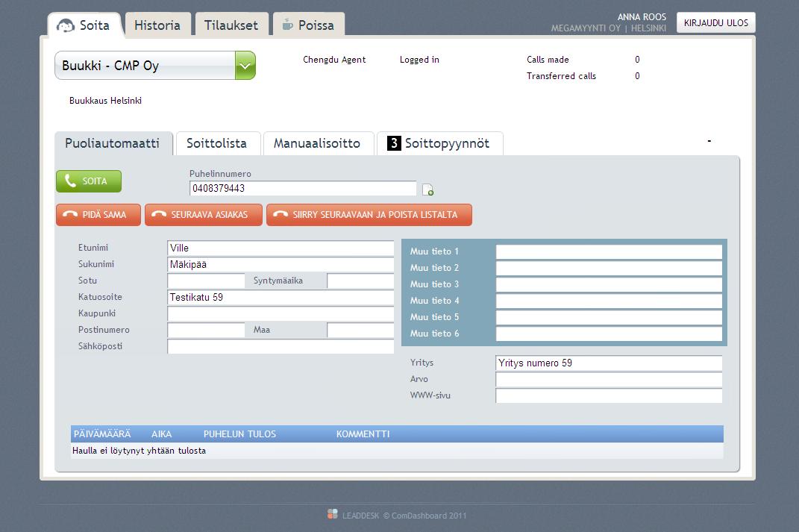Click the AIKA column header

(x=162, y=434)
